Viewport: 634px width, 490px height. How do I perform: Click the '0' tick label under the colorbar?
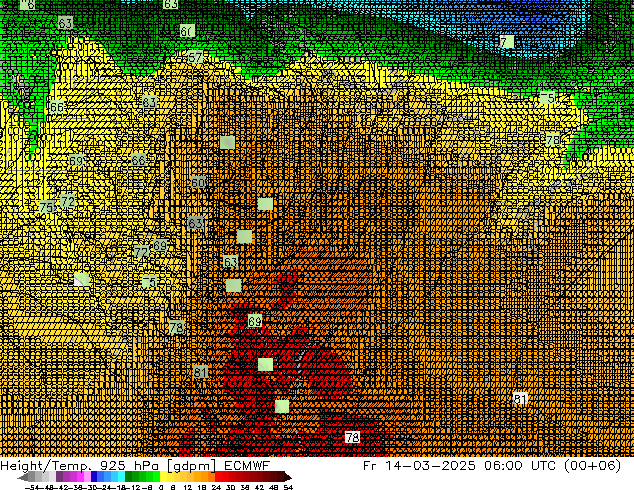click(x=161, y=487)
